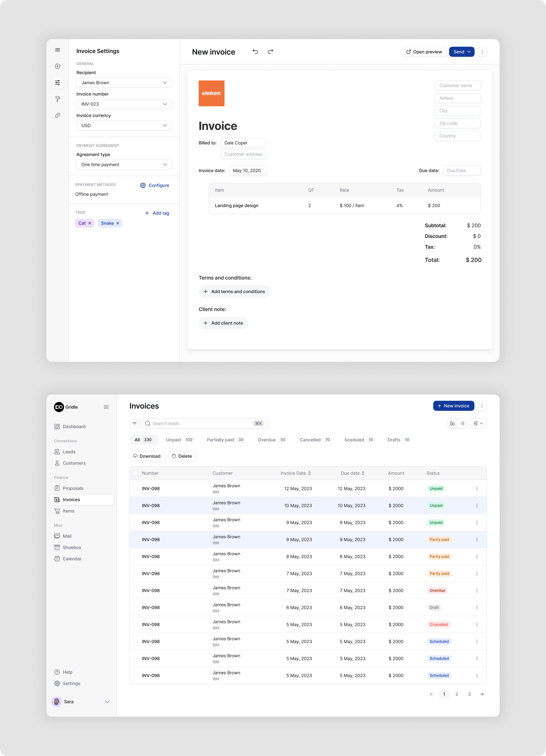Remove the Cat tag

90,223
